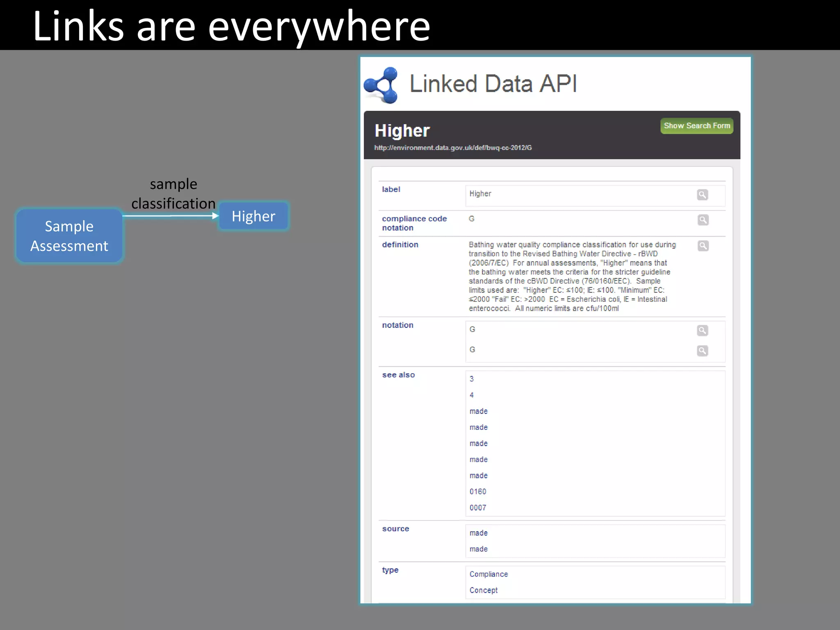Click the 'Higher' value in label field

[480, 194]
